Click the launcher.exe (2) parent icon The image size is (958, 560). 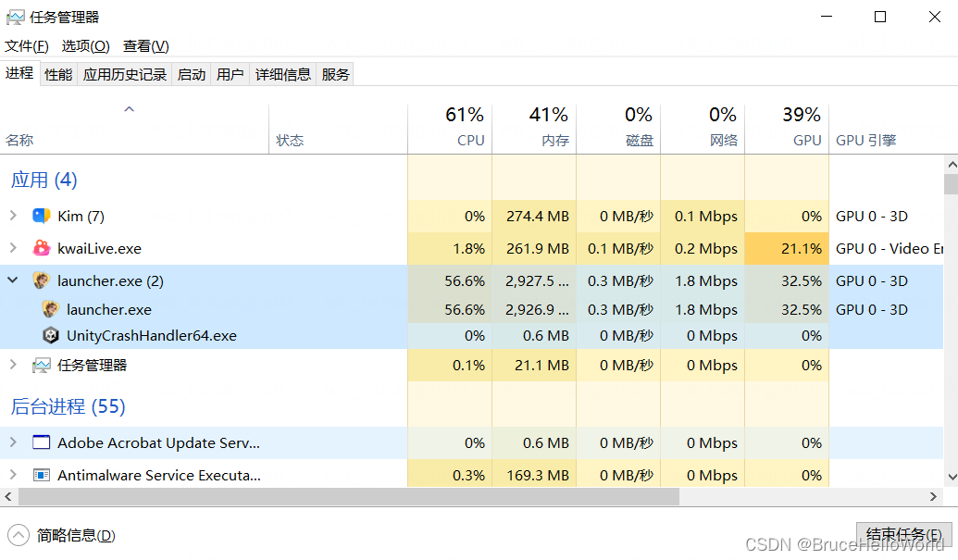click(42, 280)
